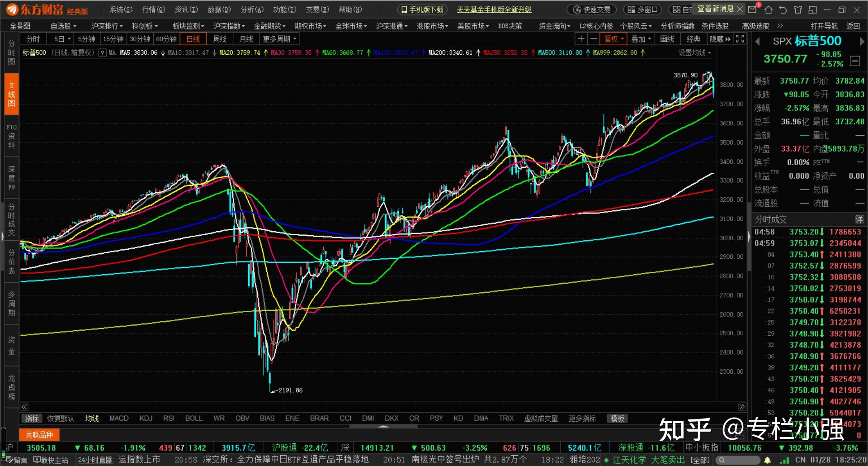The width and height of the screenshot is (868, 466).
Task: Expand more toolbar items with >> chevron
Action: 780,26
